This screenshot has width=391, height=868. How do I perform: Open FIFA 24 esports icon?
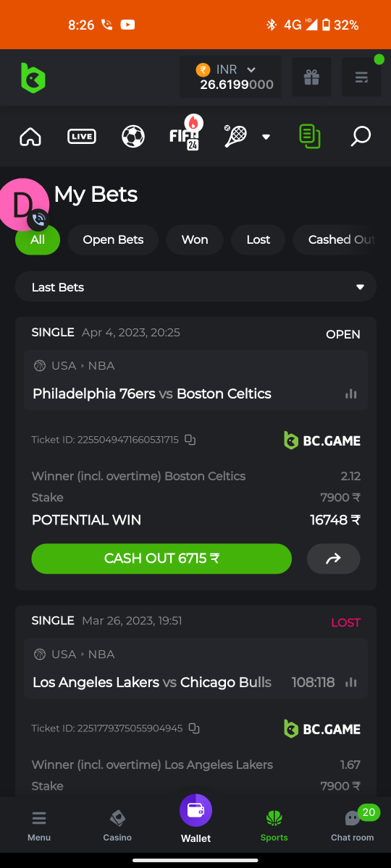click(x=185, y=135)
